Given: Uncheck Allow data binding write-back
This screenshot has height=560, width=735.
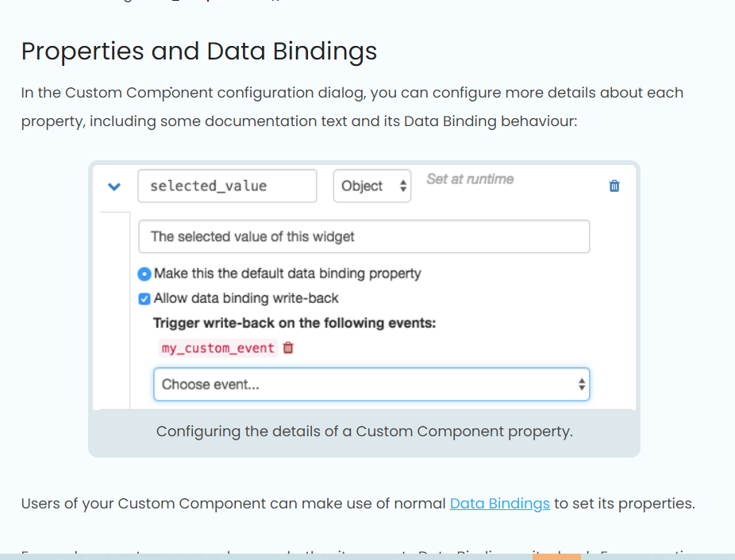Looking at the screenshot, I should 144,298.
